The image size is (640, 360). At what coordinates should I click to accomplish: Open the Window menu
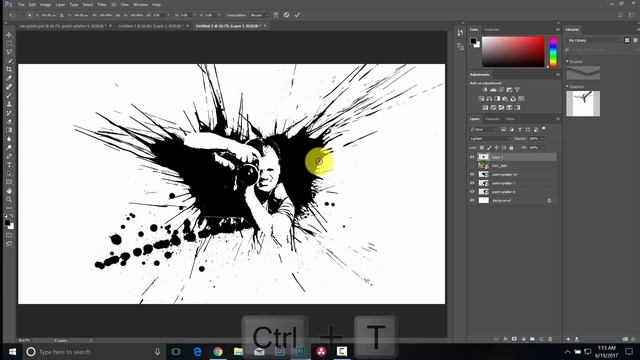tap(140, 4)
